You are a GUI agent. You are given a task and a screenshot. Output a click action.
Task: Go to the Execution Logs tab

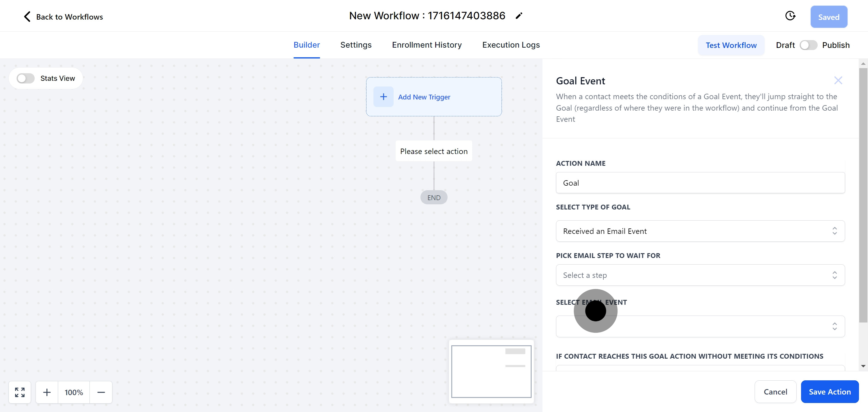click(x=511, y=45)
